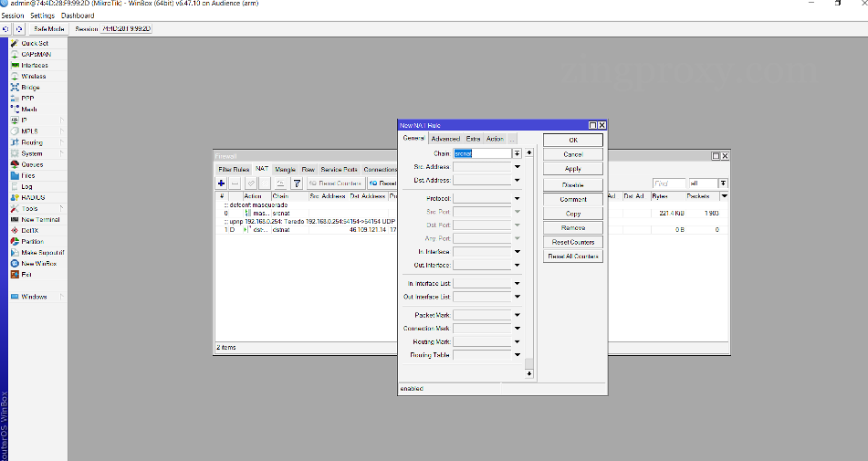Expand the Src. Address field
Screen dimensions: 868x461
point(517,166)
